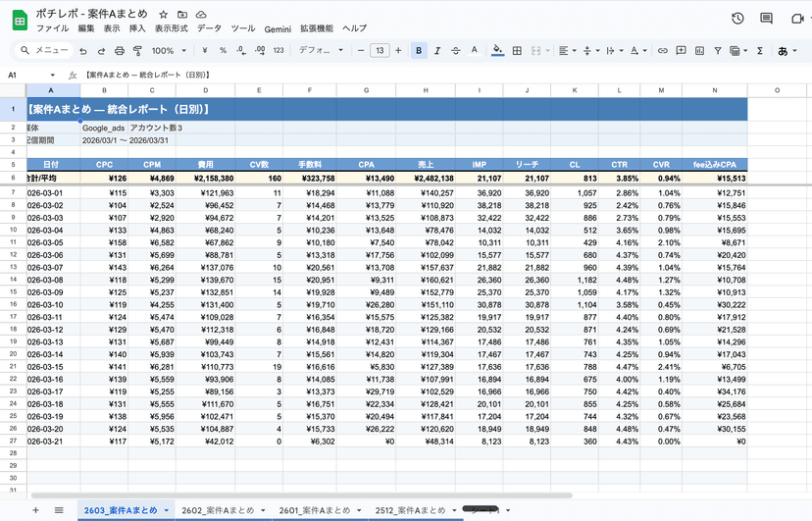Viewport: 812px width, 521px height.
Task: Select the paint format roller icon
Action: 137,51
